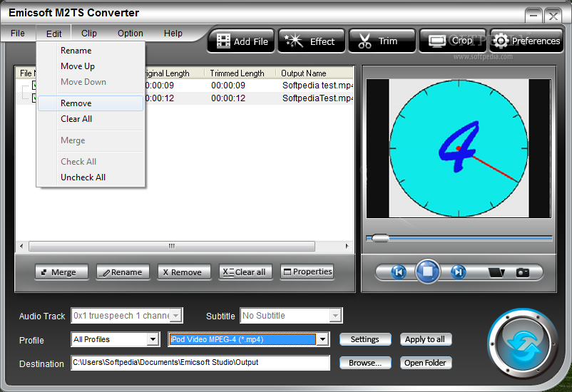Screen dimensions: 572x392
Task: Open the Help menu
Action: [x=173, y=33]
